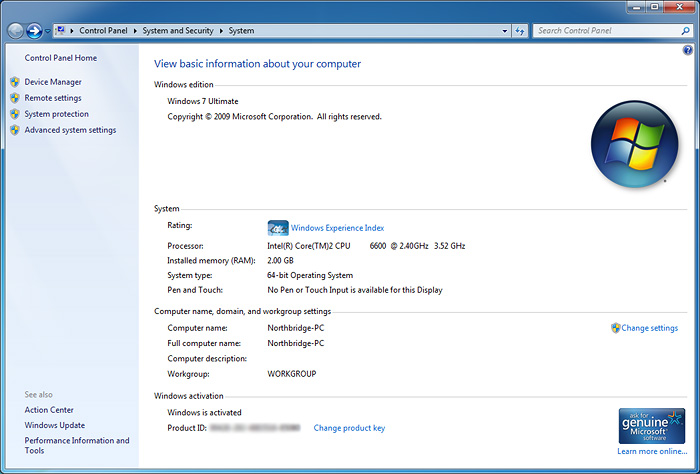Click the Intel Core 2 processor text
Image resolution: width=700 pixels, height=474 pixels.
click(x=366, y=246)
